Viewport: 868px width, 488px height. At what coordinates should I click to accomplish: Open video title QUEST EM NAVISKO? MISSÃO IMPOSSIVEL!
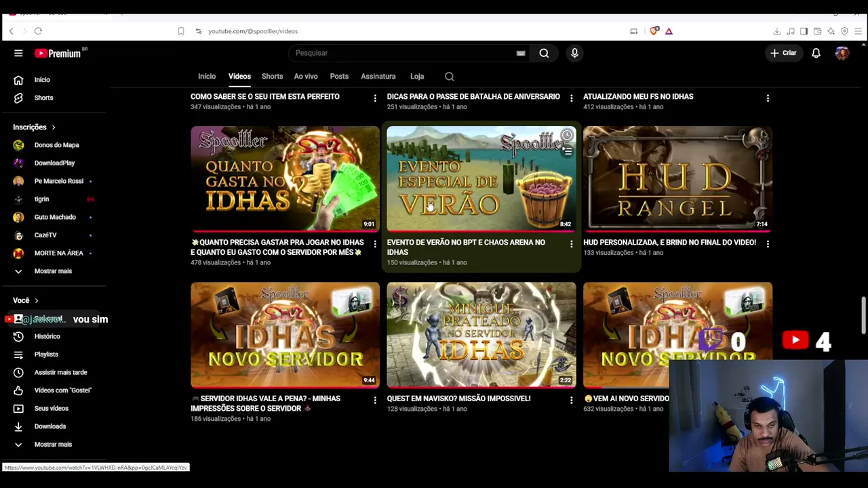point(458,399)
